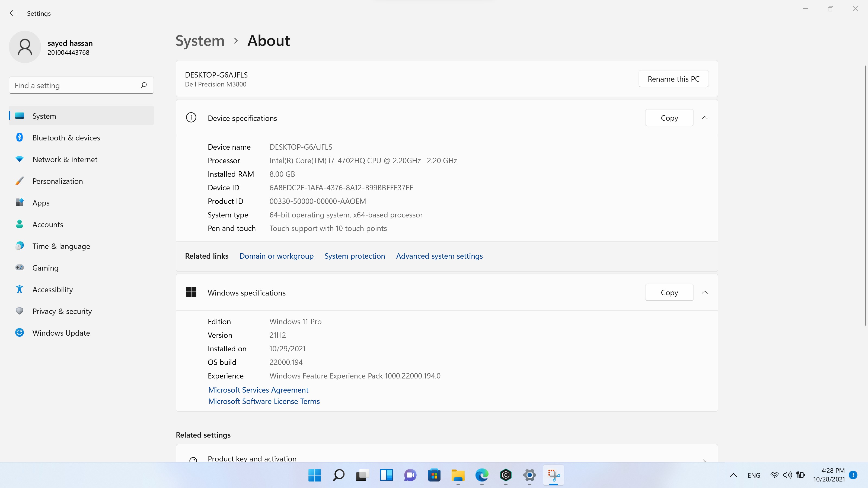This screenshot has width=868, height=488.
Task: Select the Product ID value 00330-50000-00000-AAOEM
Action: coord(317,201)
